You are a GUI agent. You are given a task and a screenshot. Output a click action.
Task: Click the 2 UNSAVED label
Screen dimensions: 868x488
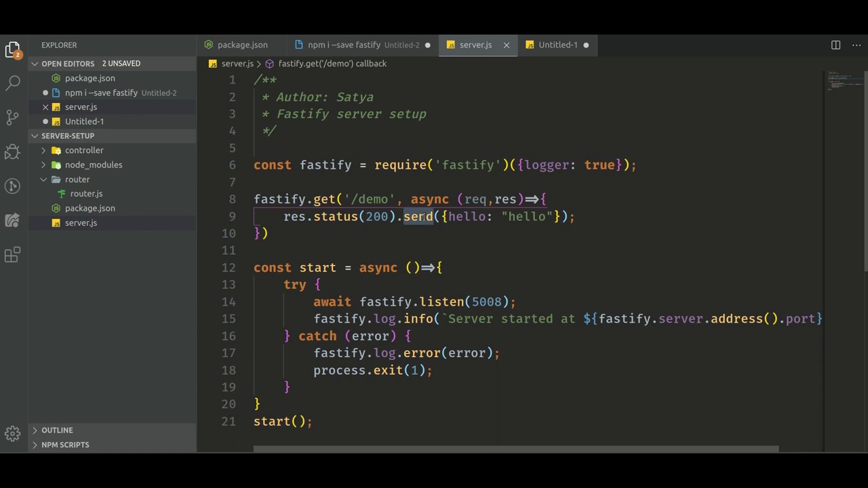click(121, 64)
